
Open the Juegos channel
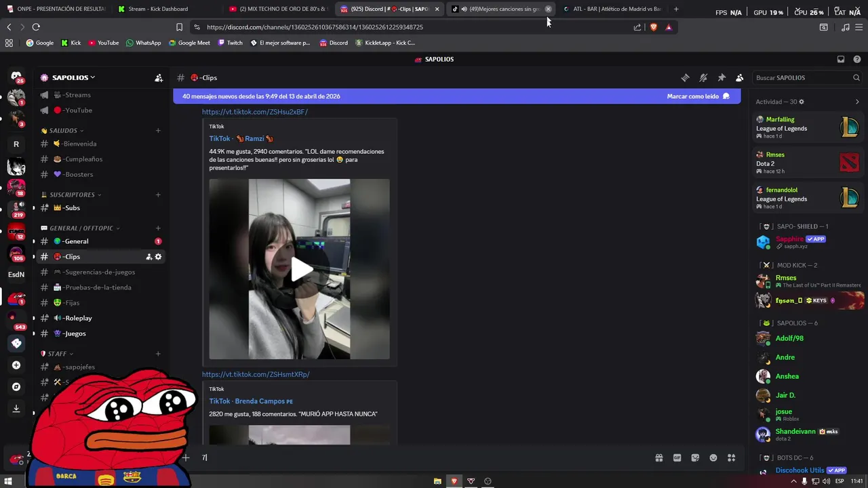[x=100, y=333]
